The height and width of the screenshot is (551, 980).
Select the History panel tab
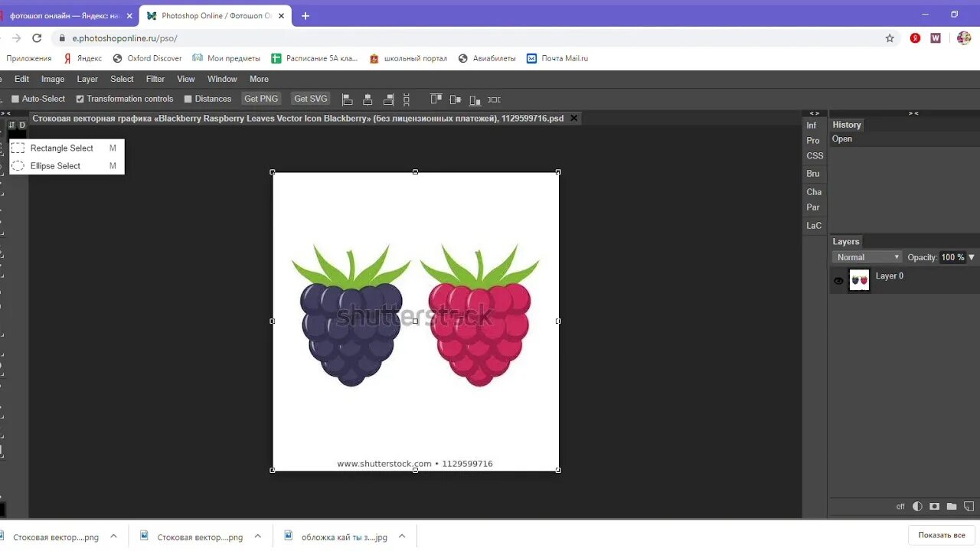(x=847, y=125)
